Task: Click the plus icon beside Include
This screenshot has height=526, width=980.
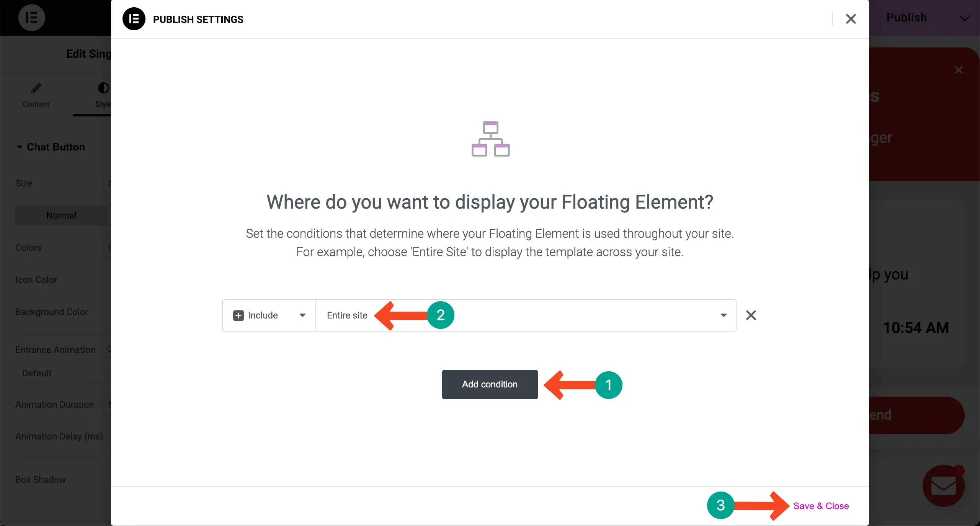Action: pos(238,315)
